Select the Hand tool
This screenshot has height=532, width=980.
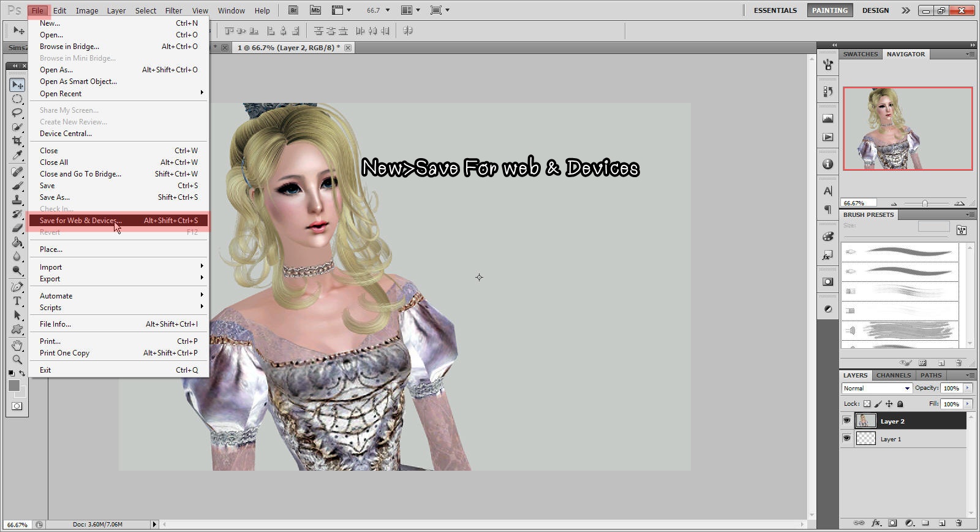(17, 345)
